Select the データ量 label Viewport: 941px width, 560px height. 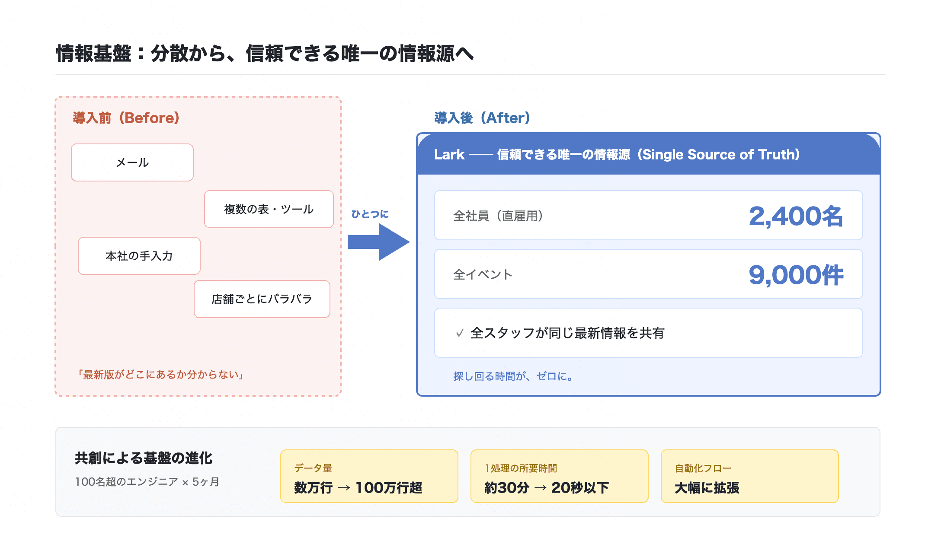pos(313,468)
